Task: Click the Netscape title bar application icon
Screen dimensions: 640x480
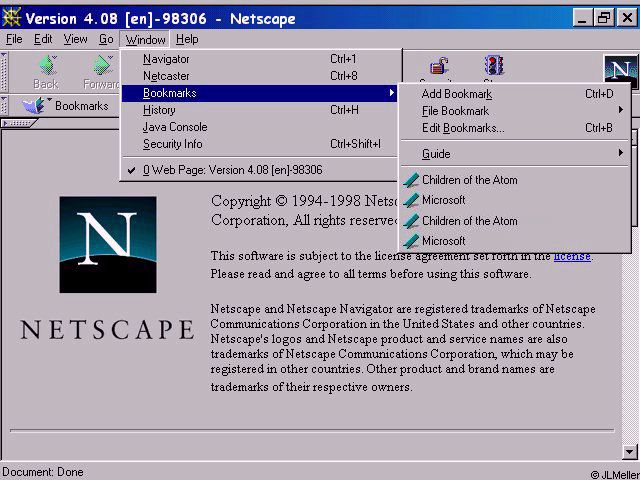Action: pos(11,18)
